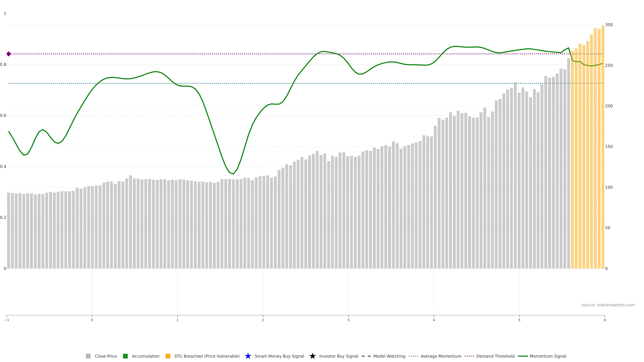This screenshot has height=362, width=644.
Task: Click the black Investor Buy Signal star
Action: point(312,356)
